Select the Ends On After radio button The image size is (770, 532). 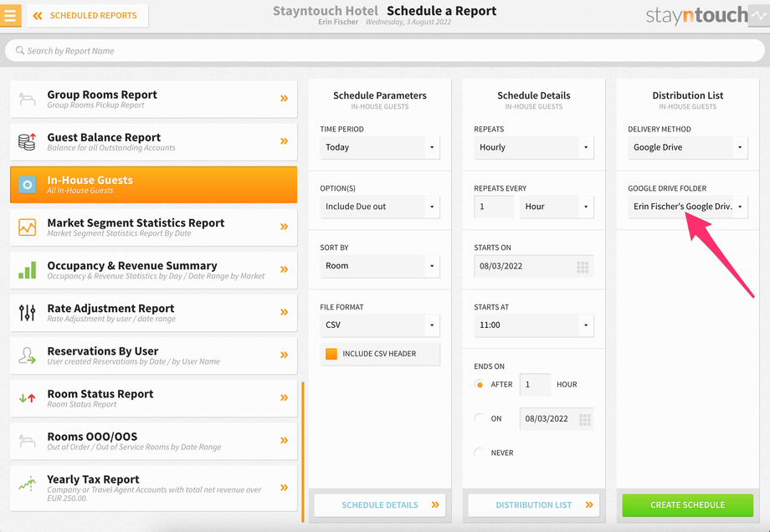pos(480,384)
